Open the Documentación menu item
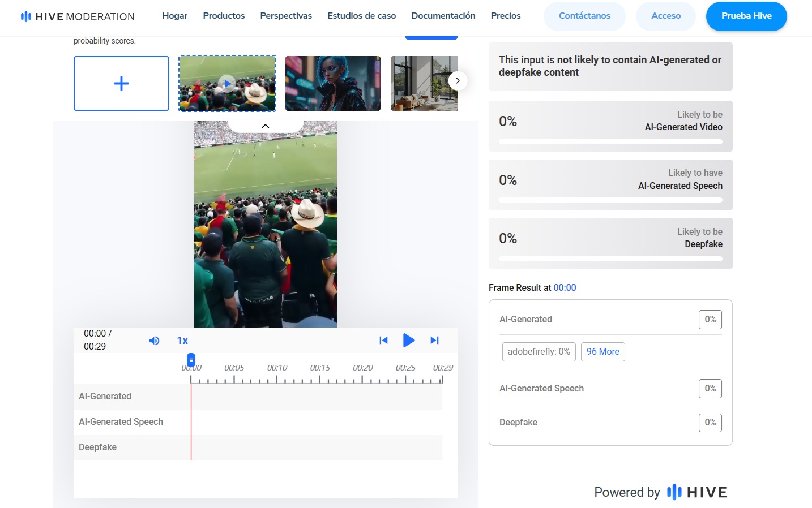 443,16
